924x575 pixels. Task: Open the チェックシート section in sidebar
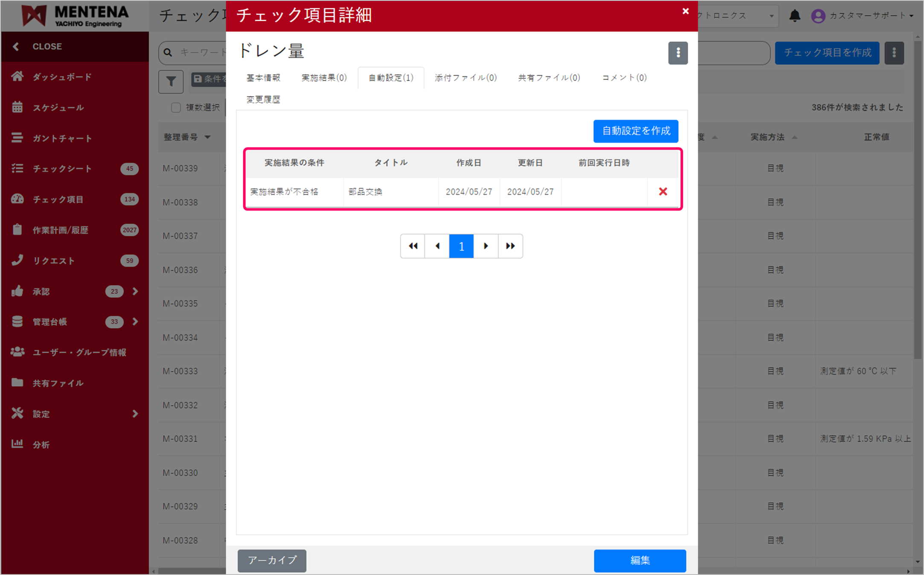tap(62, 169)
